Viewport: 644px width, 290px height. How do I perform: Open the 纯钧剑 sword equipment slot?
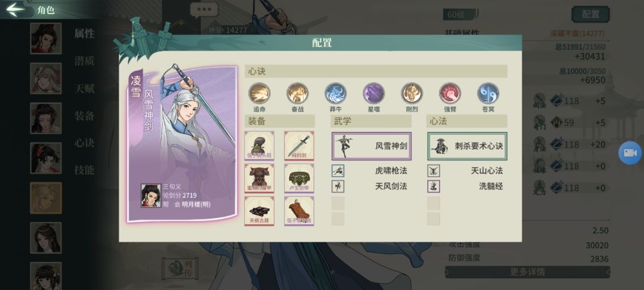pyautogui.click(x=299, y=146)
